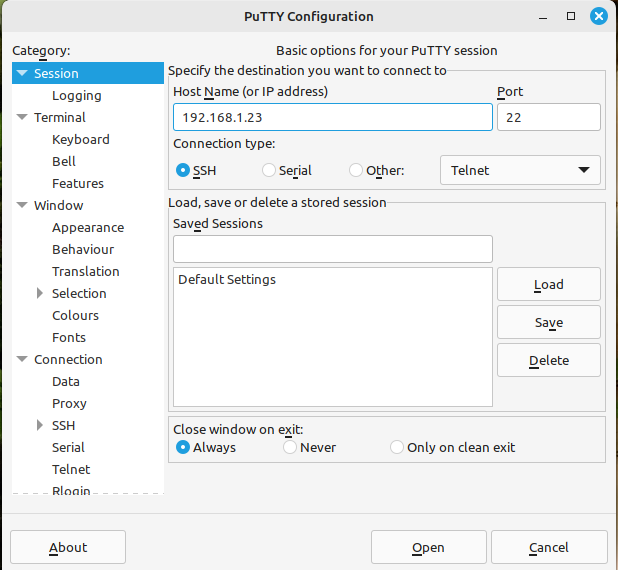Set close window on exit to Never

coord(290,447)
